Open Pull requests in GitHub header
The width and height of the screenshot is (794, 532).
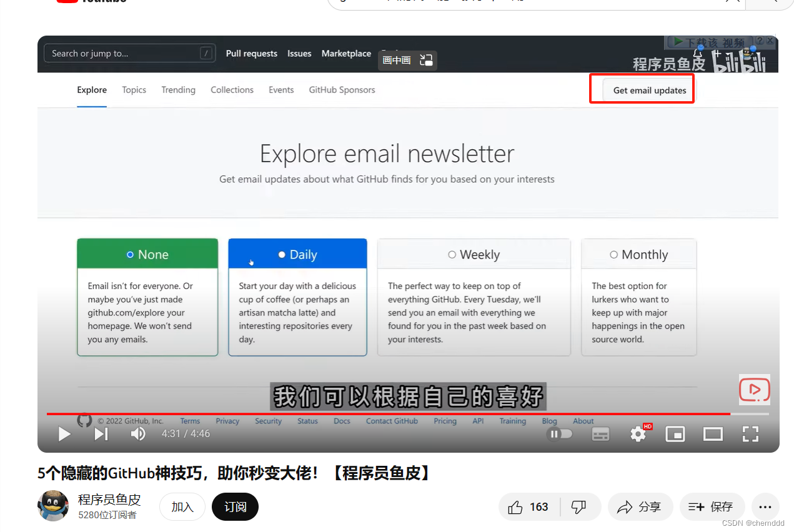(252, 54)
